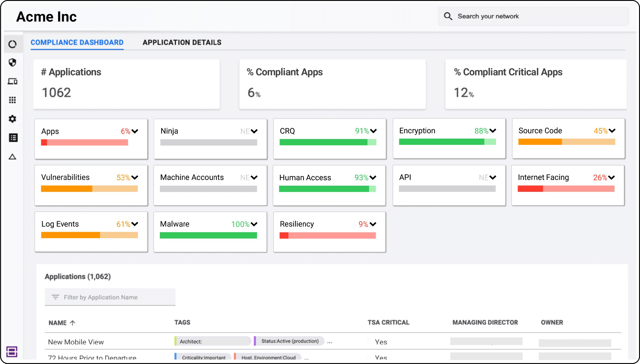Click the Source Code orange progress bar
The height and width of the screenshot is (364, 640).
click(567, 142)
